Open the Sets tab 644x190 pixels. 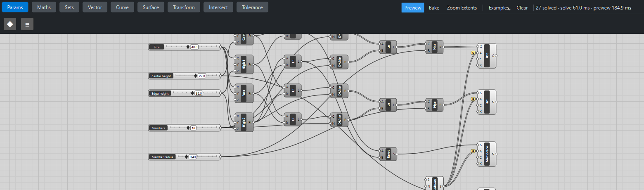tap(69, 7)
